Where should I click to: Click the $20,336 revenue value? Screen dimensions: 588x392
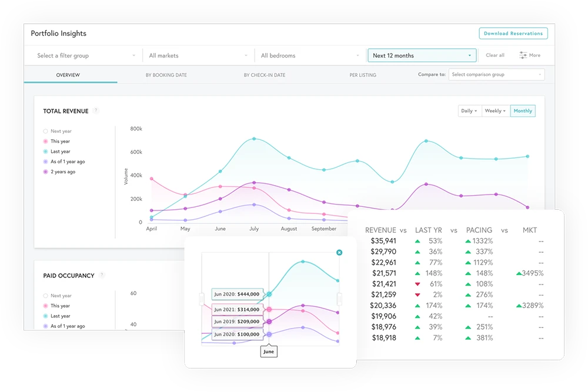pyautogui.click(x=383, y=306)
